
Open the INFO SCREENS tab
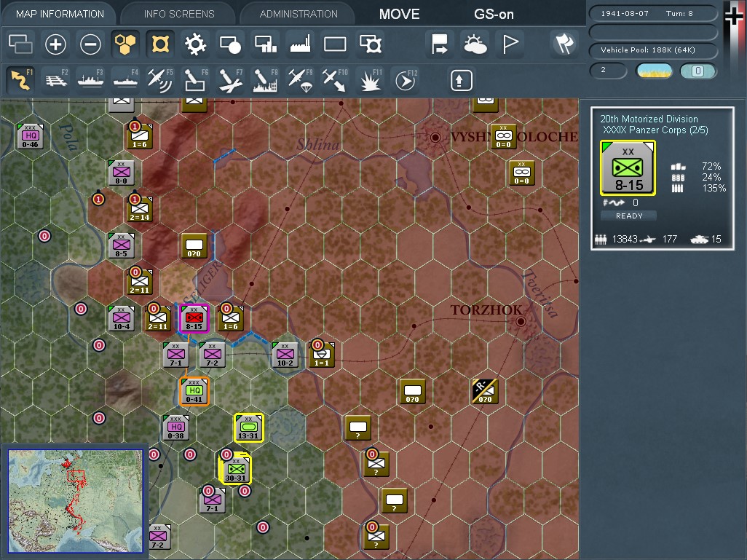pos(179,14)
